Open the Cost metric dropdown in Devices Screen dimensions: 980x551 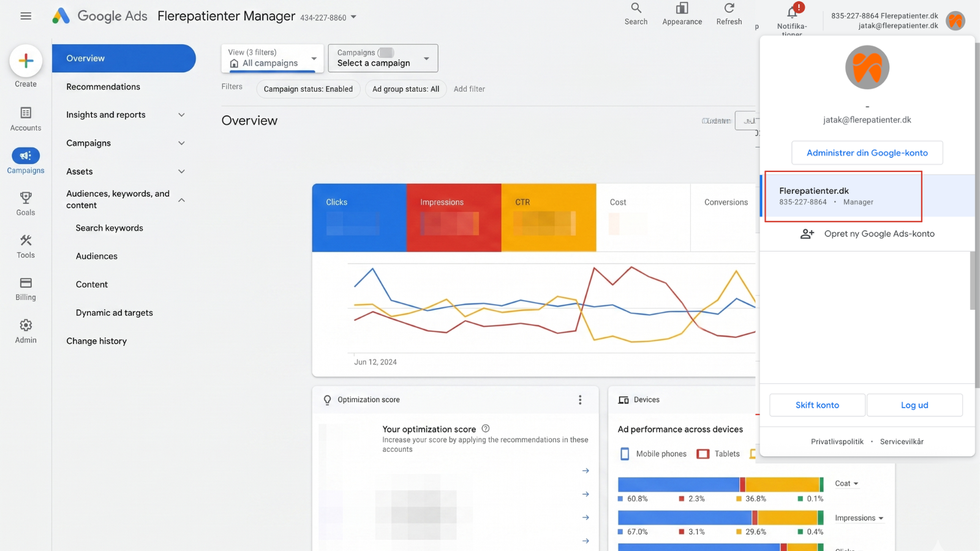(x=846, y=484)
